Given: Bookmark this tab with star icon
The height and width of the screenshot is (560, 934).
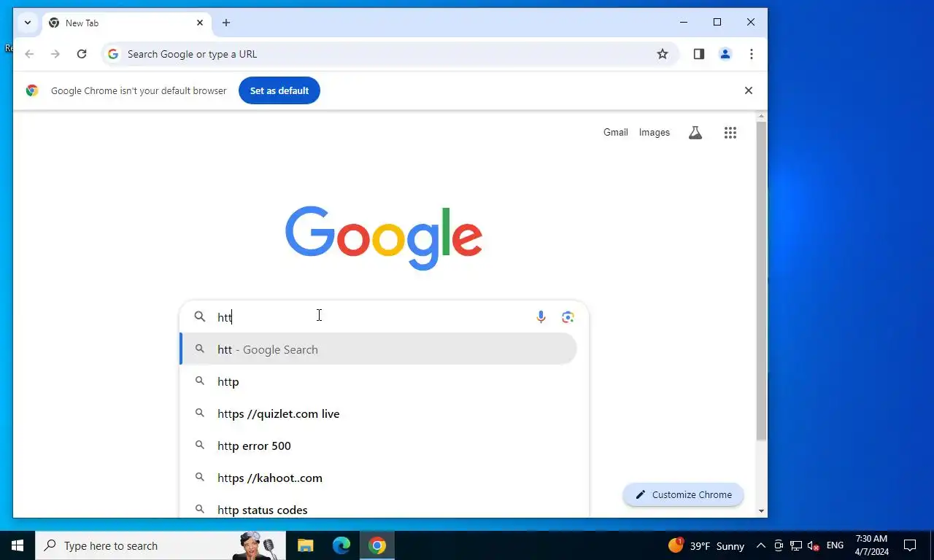Looking at the screenshot, I should (x=663, y=54).
